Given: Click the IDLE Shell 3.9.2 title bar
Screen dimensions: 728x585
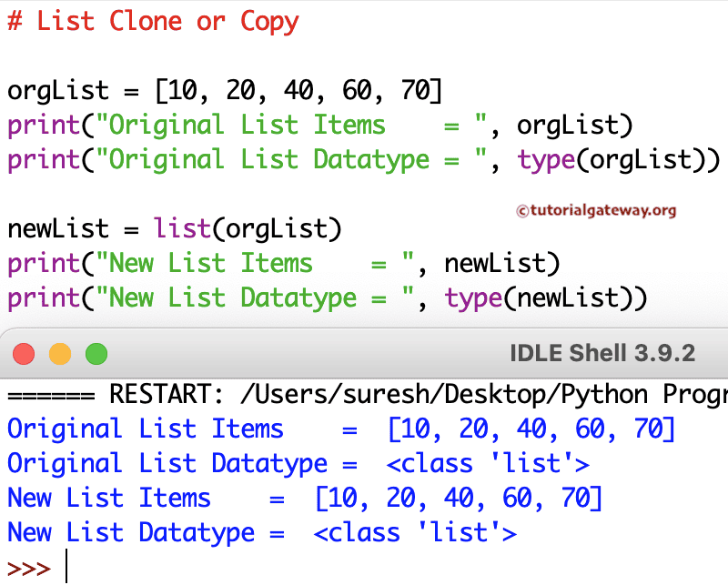Looking at the screenshot, I should (x=602, y=353).
